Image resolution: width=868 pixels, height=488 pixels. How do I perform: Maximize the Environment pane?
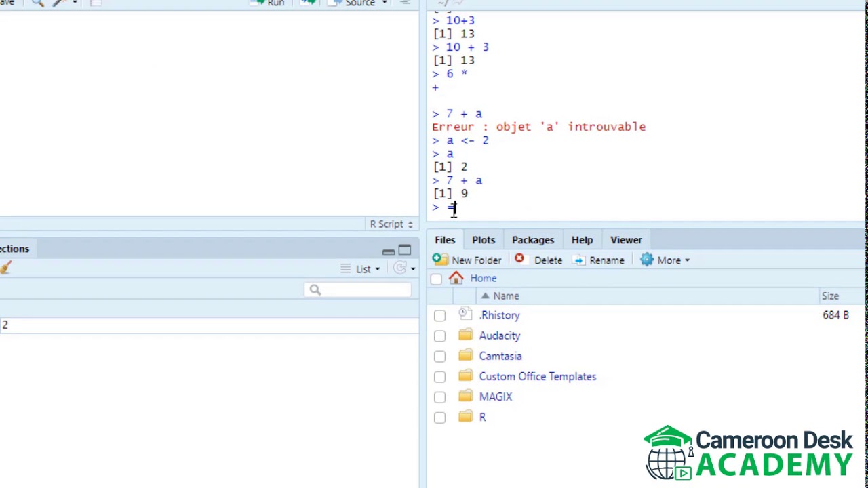click(404, 250)
